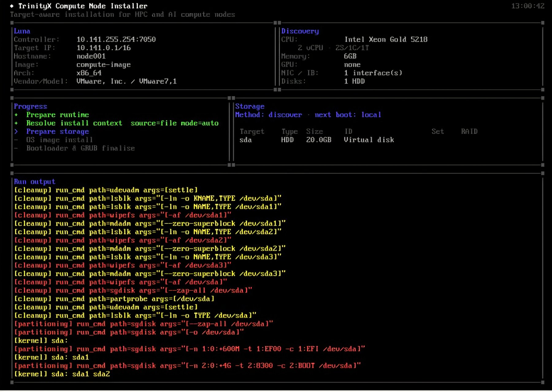Click the 'next boot: local' text

point(348,115)
